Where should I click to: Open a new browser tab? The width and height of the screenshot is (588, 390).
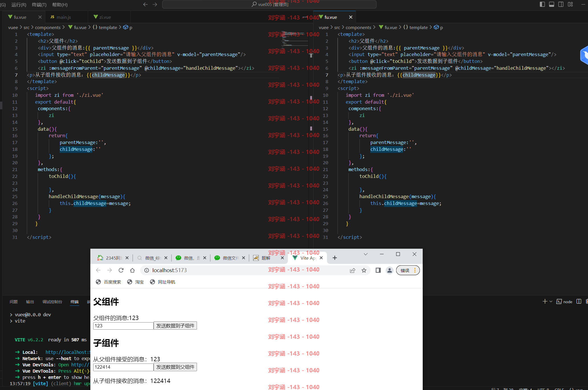pyautogui.click(x=335, y=258)
